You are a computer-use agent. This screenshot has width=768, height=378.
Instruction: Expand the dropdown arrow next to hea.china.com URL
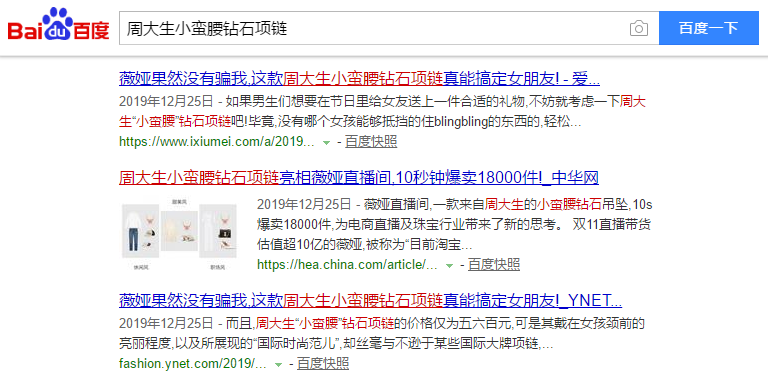[x=449, y=265]
